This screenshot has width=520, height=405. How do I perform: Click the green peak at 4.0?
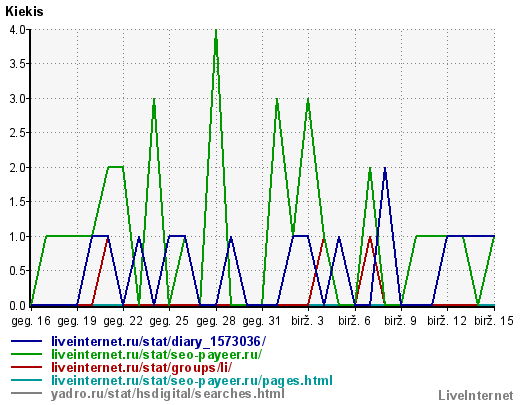(216, 31)
